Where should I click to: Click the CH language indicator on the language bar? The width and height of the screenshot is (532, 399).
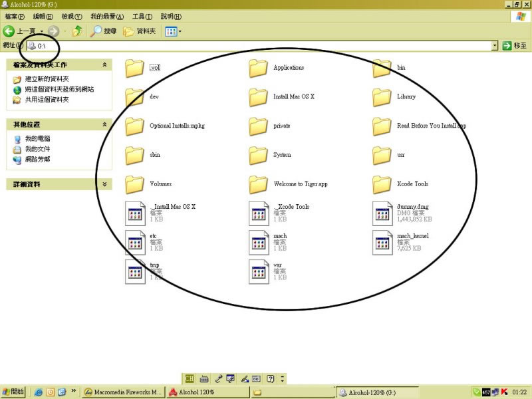pyautogui.click(x=190, y=378)
